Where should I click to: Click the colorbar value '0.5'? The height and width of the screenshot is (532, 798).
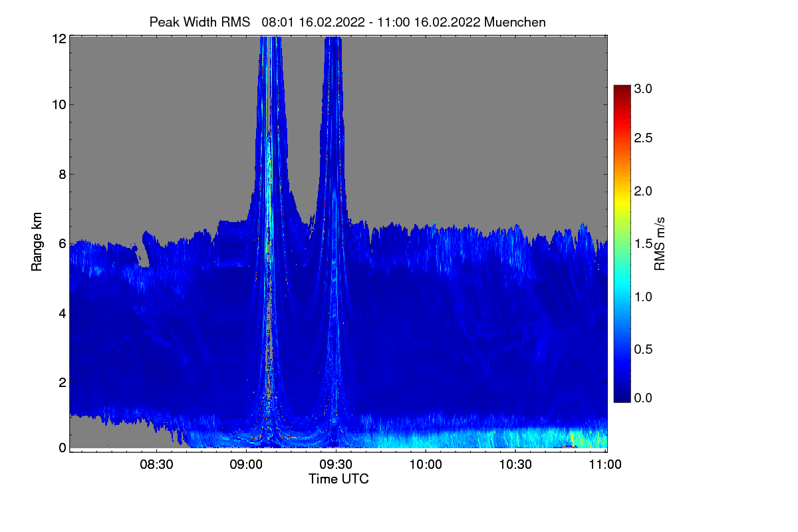pyautogui.click(x=644, y=349)
